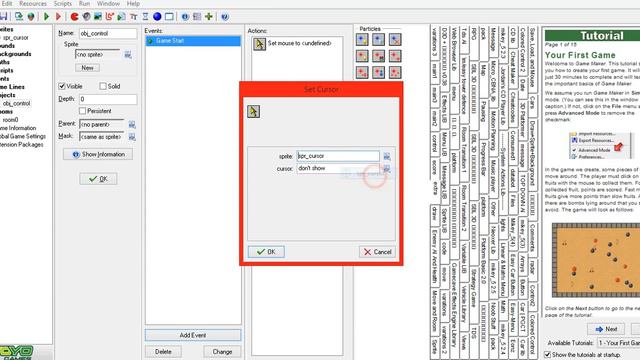This screenshot has height=360, width=640.
Task: Create a background using the landscape icon
Action: click(x=98, y=16)
